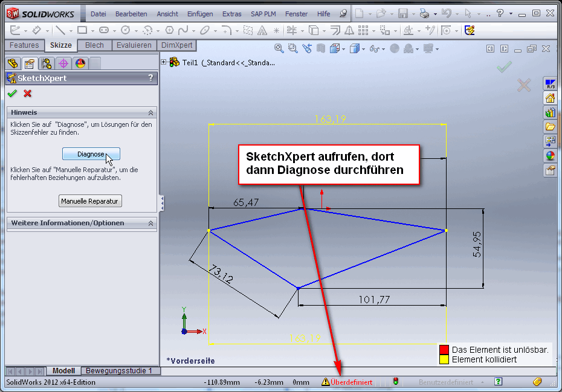Select the Slot sketch tool
The image size is (562, 392).
104,30
